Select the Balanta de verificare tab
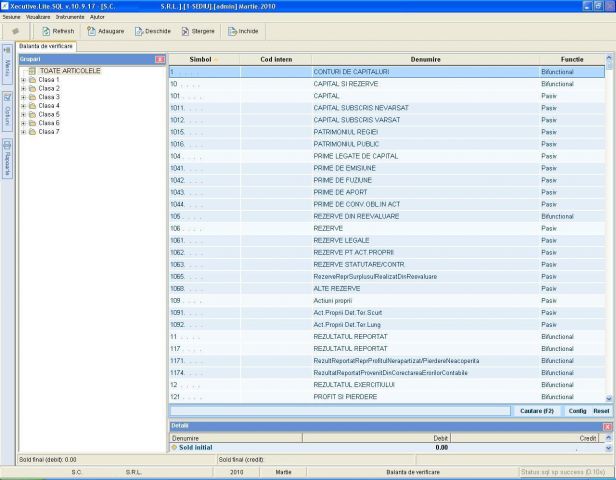The image size is (616, 480). pyautogui.click(x=46, y=46)
